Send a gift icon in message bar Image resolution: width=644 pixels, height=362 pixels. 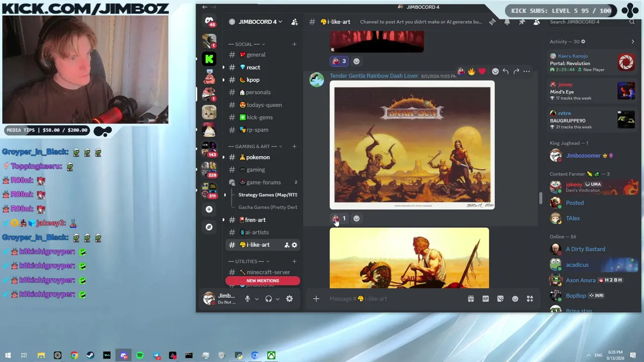click(471, 299)
